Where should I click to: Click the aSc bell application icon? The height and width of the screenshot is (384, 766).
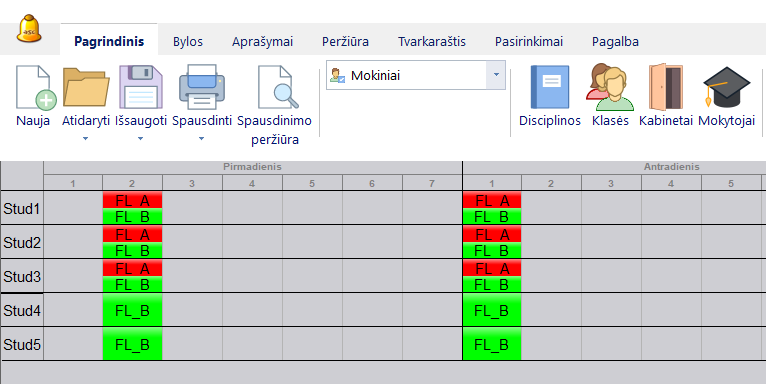(29, 29)
